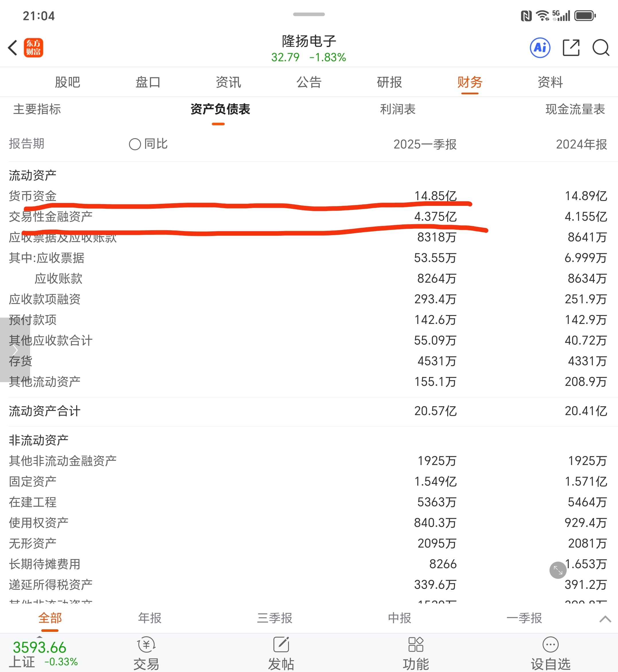
Task: Tap the 报告期 header label
Action: [x=27, y=144]
